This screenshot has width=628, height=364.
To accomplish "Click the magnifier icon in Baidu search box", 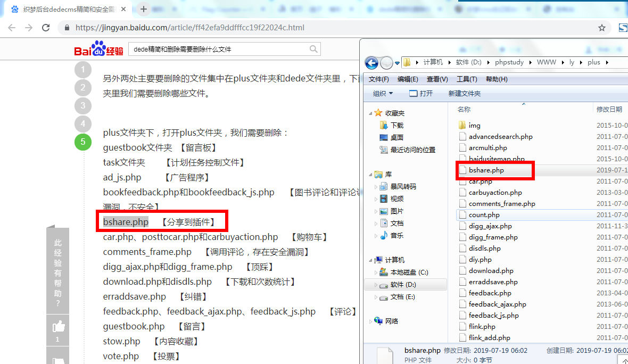I will pyautogui.click(x=314, y=49).
